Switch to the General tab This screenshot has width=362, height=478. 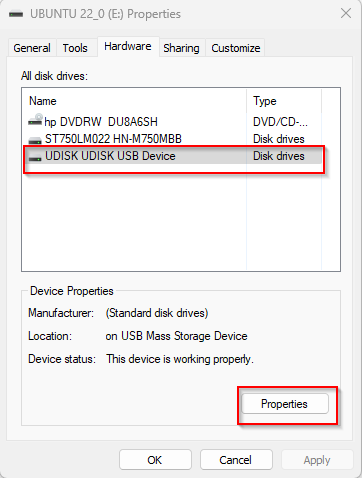[32, 48]
